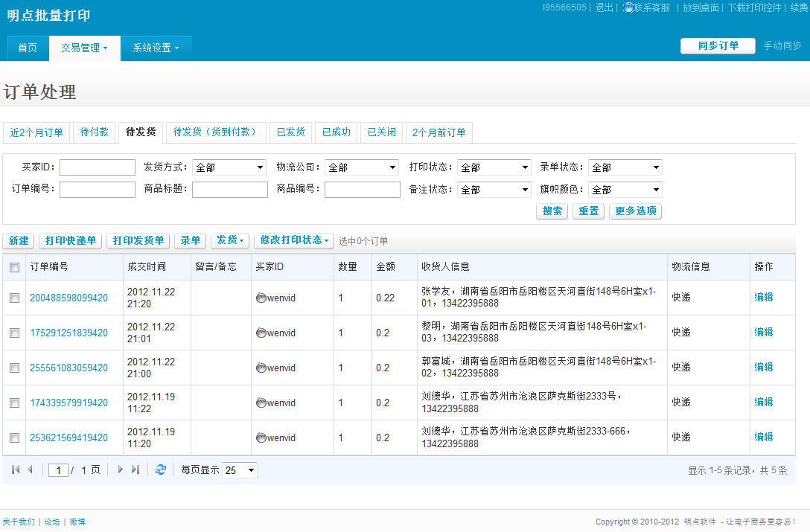810x532 pixels.
Task: Switch to the 已发货 tab
Action: pyautogui.click(x=291, y=132)
